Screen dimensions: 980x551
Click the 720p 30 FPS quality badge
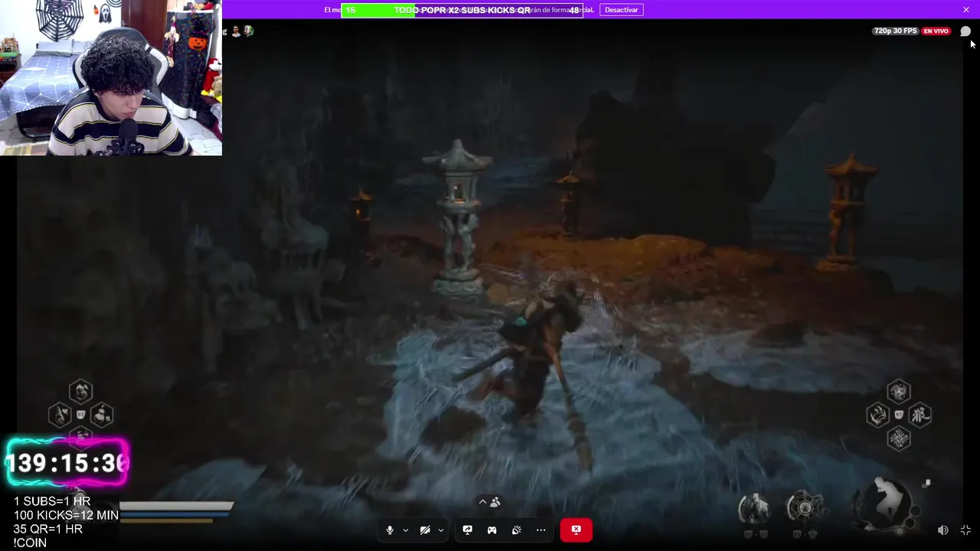pyautogui.click(x=895, y=31)
